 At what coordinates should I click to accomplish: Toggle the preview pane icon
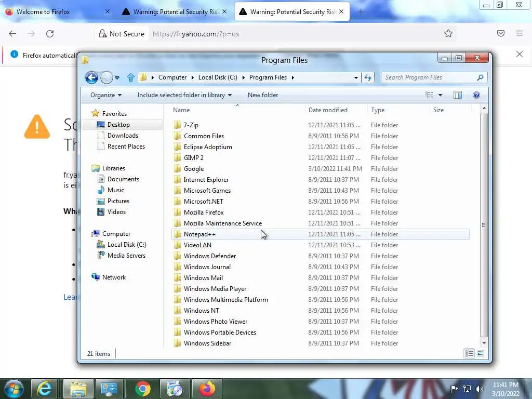tap(458, 95)
